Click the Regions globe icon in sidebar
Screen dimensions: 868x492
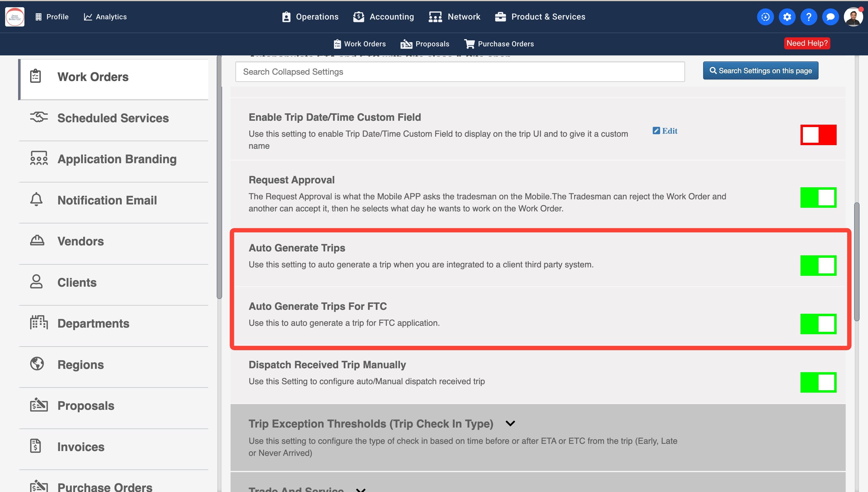[37, 364]
